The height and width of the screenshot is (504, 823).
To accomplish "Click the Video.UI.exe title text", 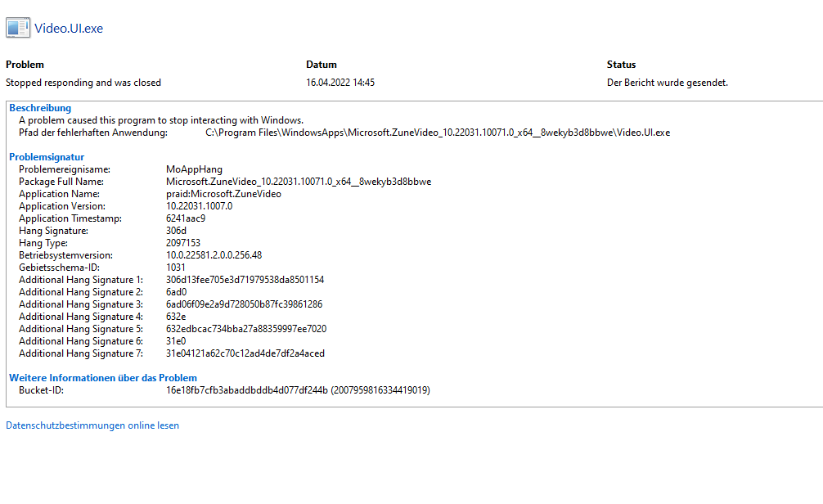I will 69,29.
